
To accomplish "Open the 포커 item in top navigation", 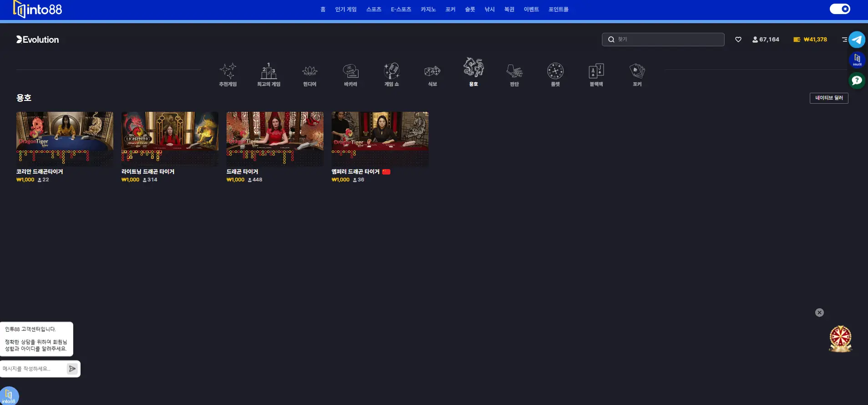I will 450,9.
